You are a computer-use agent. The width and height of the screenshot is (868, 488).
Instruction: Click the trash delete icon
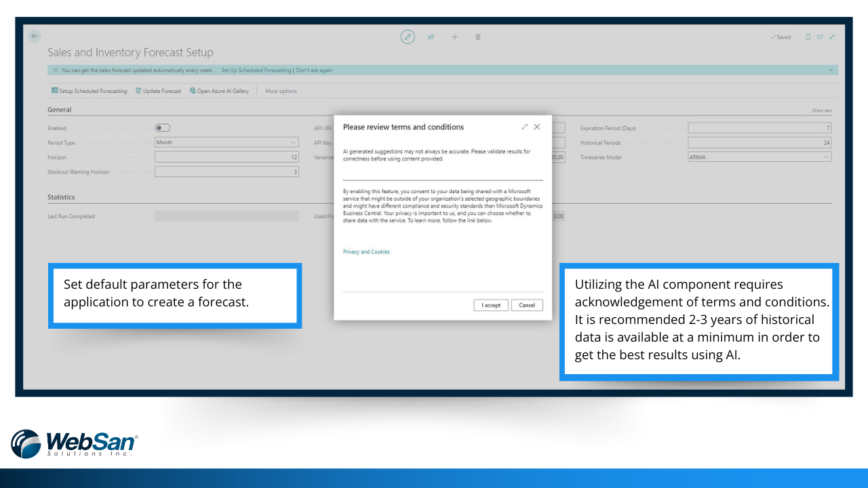pos(478,37)
